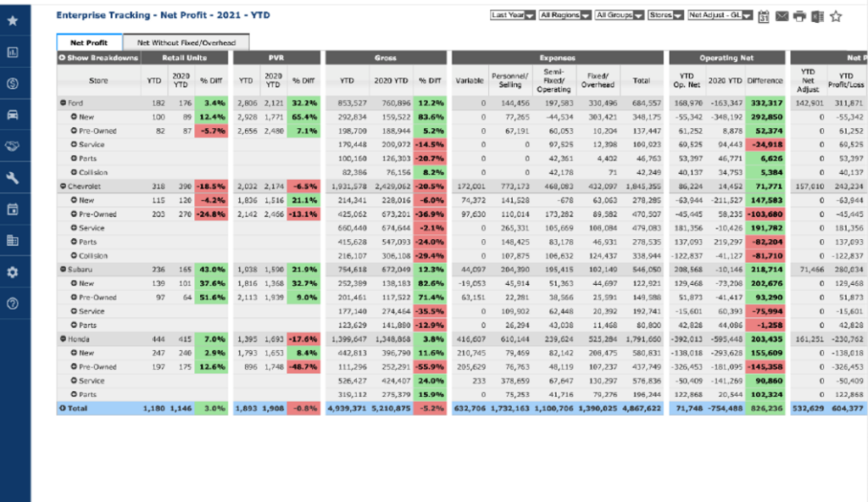Expand the New row under Subaru
Viewport: 868px width, 502px height.
(74, 283)
